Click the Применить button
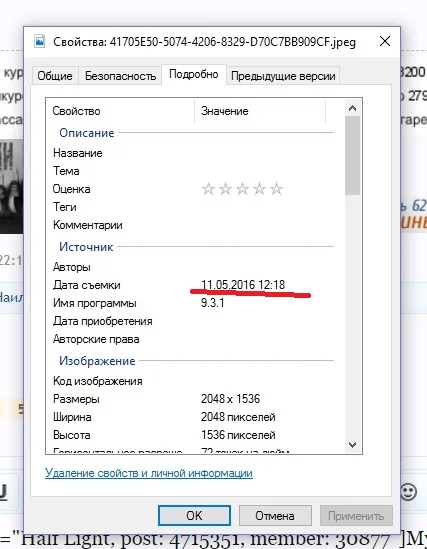The image size is (427, 549). tap(356, 515)
